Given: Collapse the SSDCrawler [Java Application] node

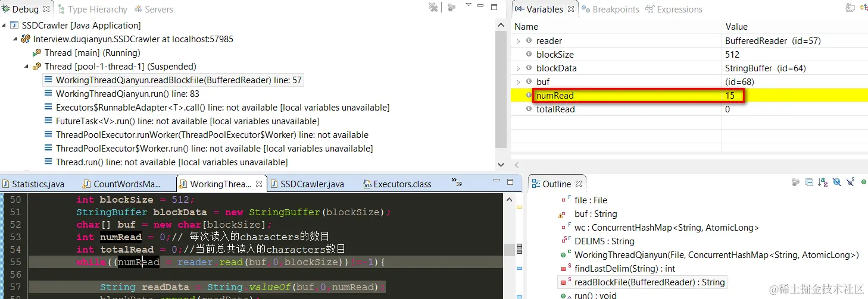Looking at the screenshot, I should click(5, 26).
